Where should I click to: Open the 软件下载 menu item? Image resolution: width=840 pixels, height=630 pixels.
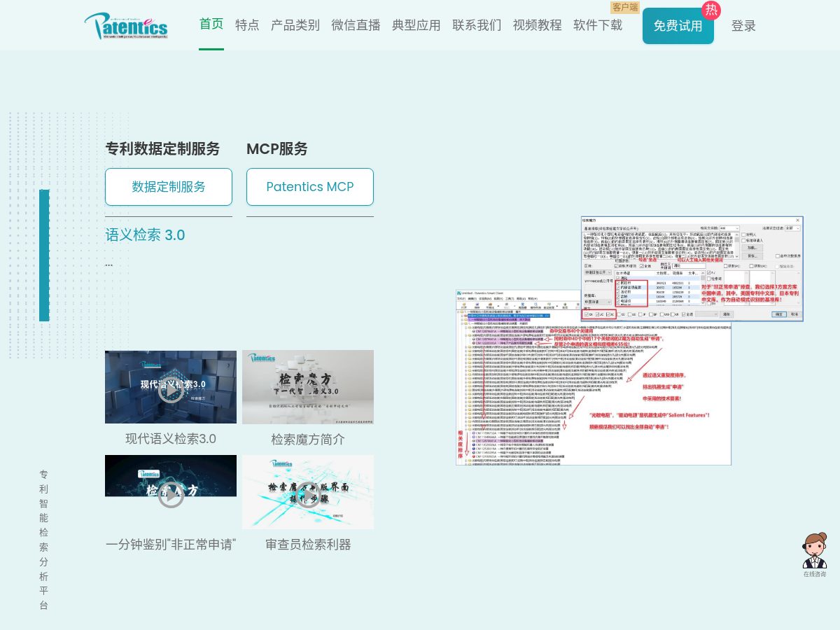pyautogui.click(x=598, y=25)
